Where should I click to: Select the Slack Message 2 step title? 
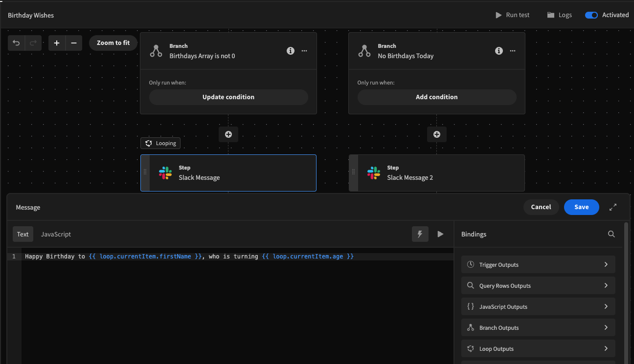[410, 178]
